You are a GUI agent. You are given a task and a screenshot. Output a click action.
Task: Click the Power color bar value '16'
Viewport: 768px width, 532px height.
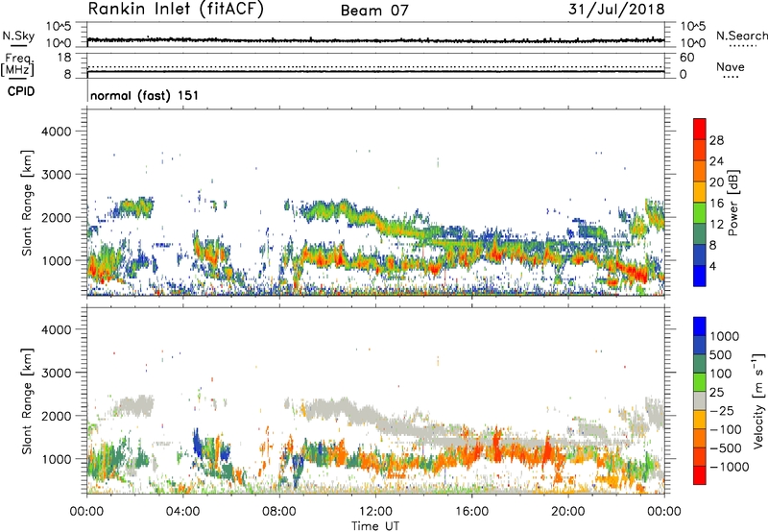[716, 204]
